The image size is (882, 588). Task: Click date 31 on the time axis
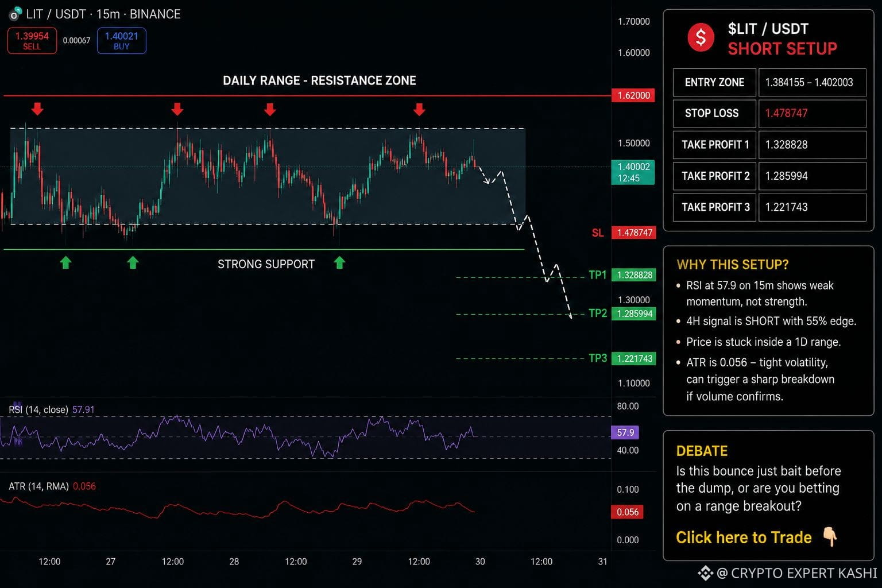coord(602,562)
